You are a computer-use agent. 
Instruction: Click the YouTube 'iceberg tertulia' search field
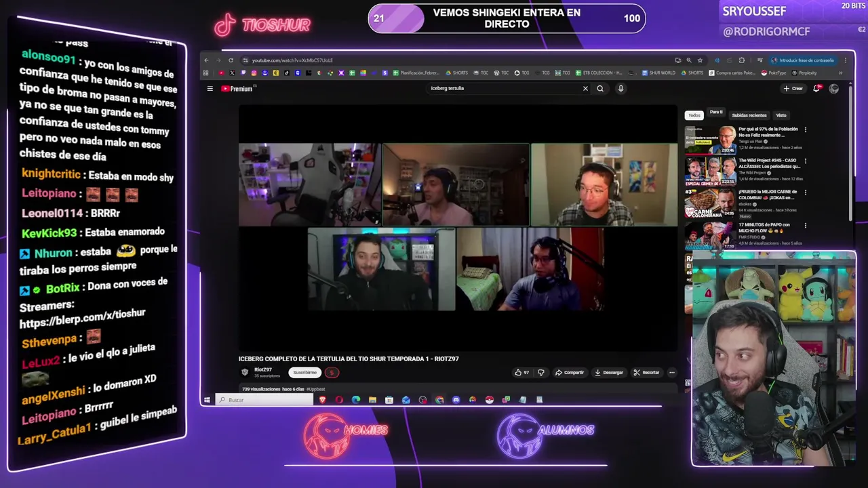click(x=502, y=88)
